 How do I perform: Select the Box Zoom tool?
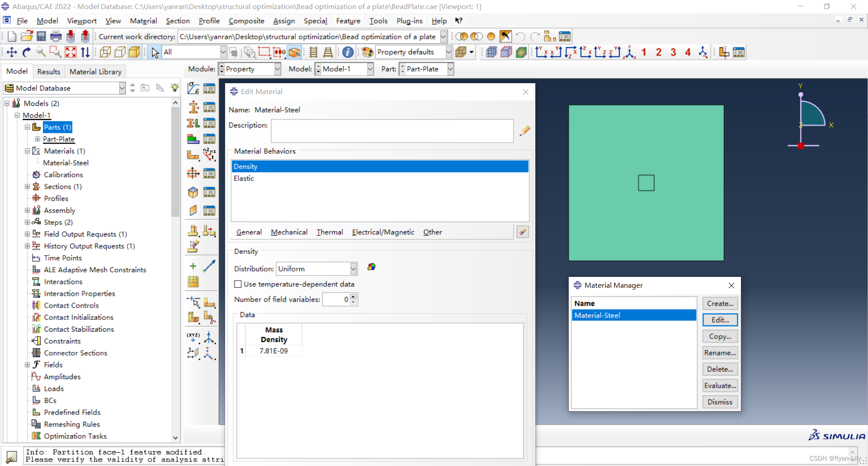pyautogui.click(x=56, y=52)
